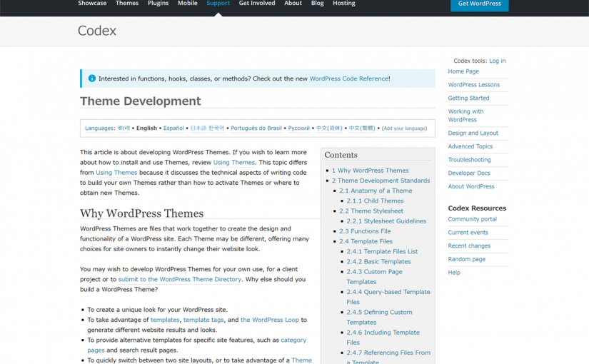Open the Support navigation item

point(218,4)
